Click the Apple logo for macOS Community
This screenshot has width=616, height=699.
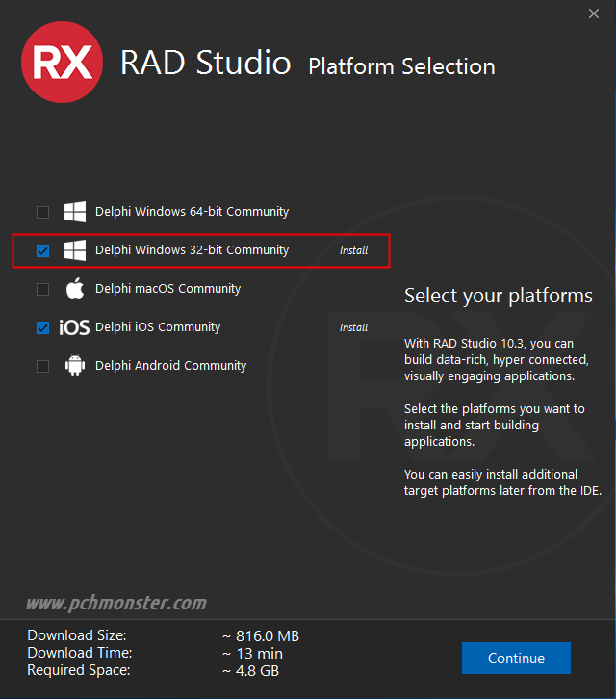pyautogui.click(x=75, y=289)
